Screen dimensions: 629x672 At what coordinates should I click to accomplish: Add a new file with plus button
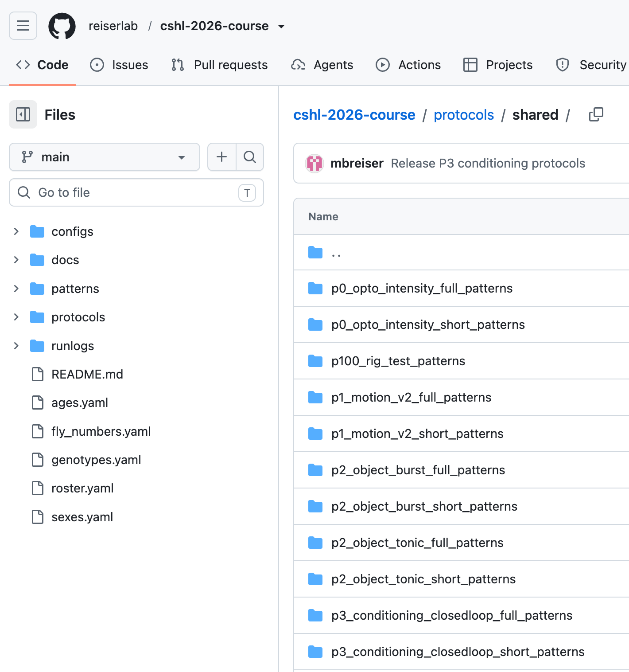click(222, 157)
